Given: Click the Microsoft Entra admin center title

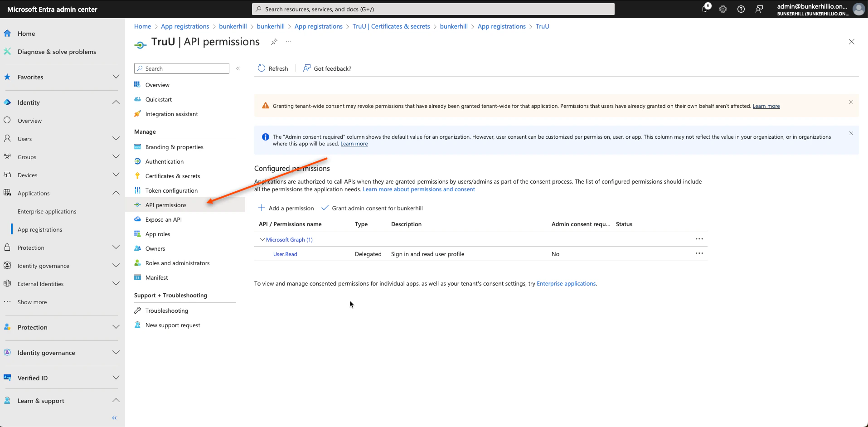Looking at the screenshot, I should coord(52,9).
